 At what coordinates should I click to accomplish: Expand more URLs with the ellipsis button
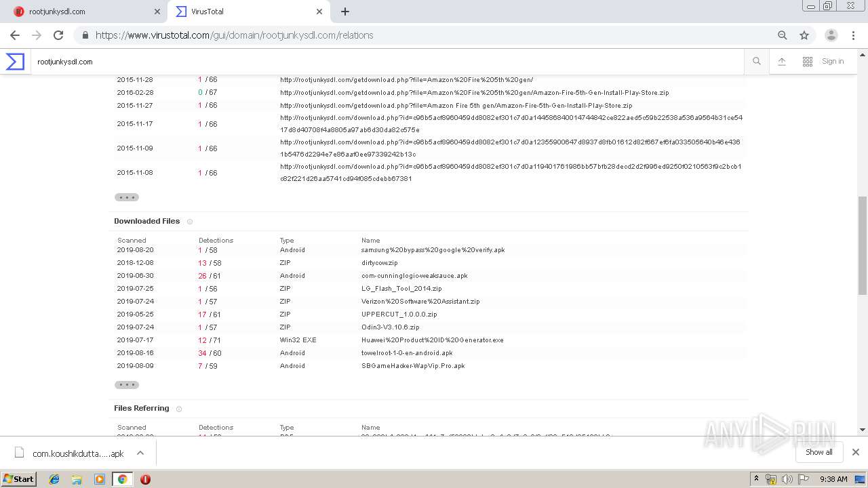[127, 197]
